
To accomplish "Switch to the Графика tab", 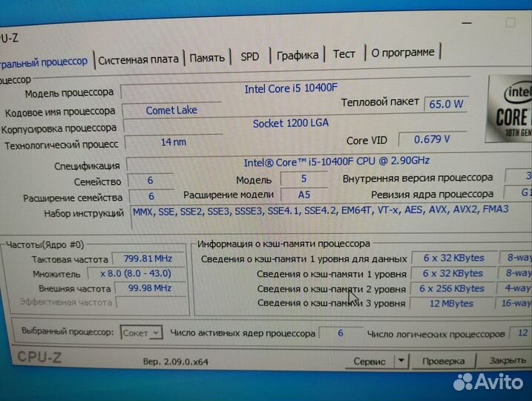I will [x=298, y=55].
